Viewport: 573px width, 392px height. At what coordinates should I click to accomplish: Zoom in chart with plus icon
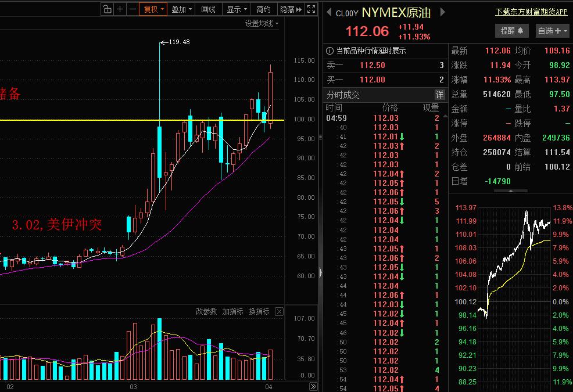pyautogui.click(x=120, y=9)
